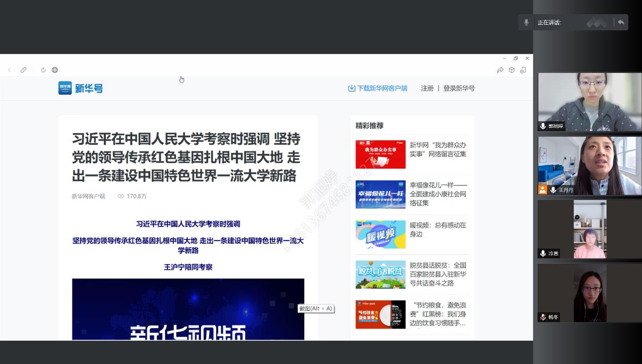This screenshot has width=642, height=364.
Task: Click 下载新华网客户端 download link
Action: (377, 88)
